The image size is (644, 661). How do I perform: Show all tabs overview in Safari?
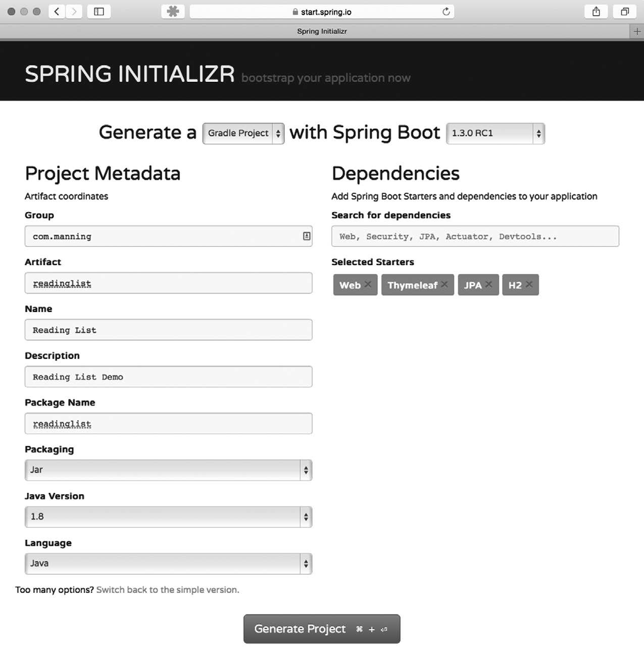click(x=625, y=12)
